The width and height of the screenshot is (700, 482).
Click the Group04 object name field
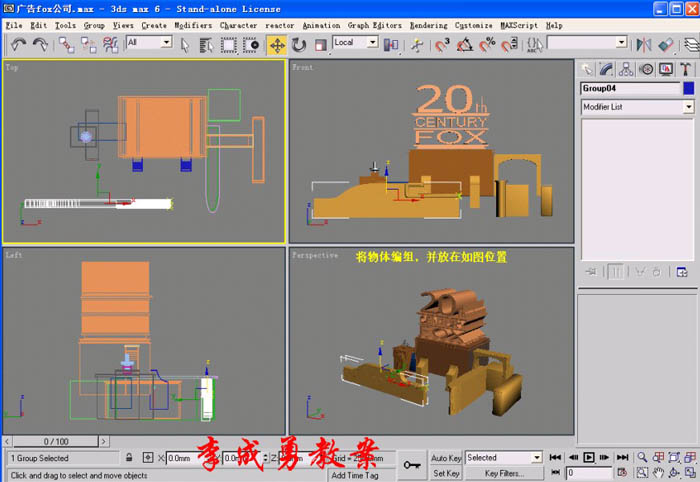[630, 88]
